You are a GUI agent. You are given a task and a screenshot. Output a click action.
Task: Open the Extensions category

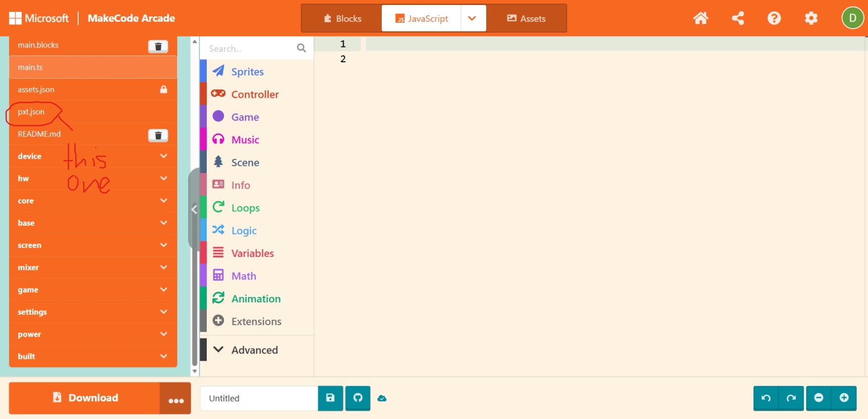click(257, 322)
